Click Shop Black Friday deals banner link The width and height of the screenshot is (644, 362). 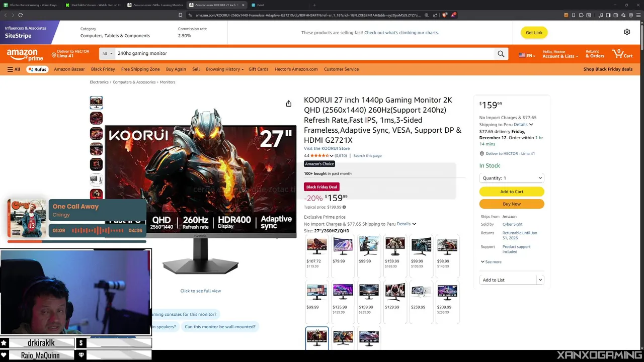[x=608, y=69]
